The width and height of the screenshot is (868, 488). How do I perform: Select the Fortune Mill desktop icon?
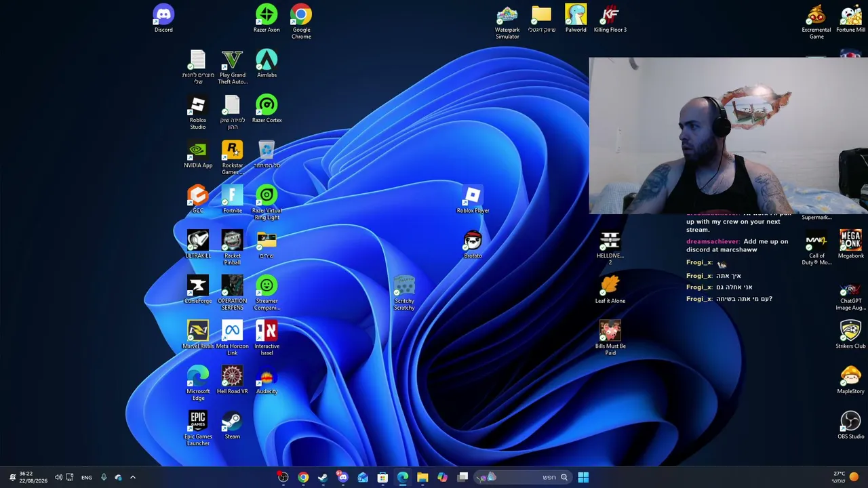tap(850, 19)
